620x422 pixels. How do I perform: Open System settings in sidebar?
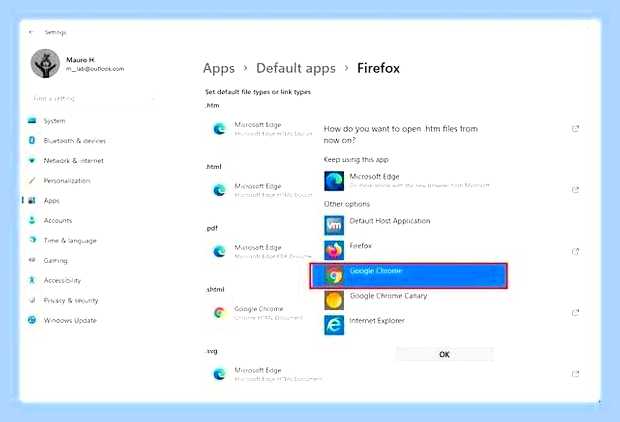pos(54,121)
